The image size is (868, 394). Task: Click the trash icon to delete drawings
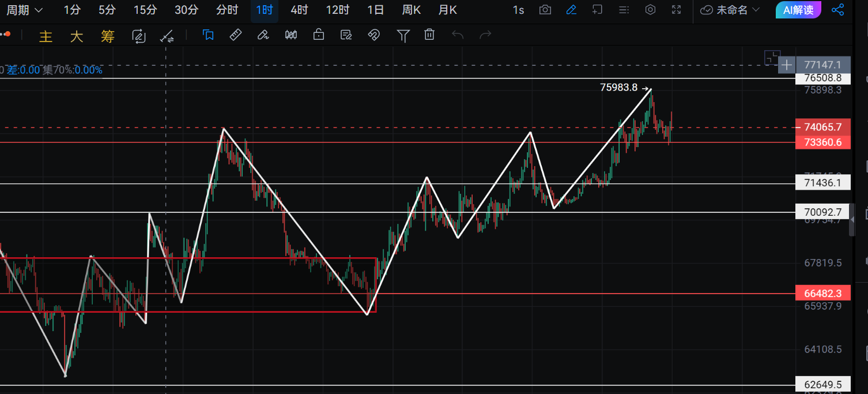(429, 35)
